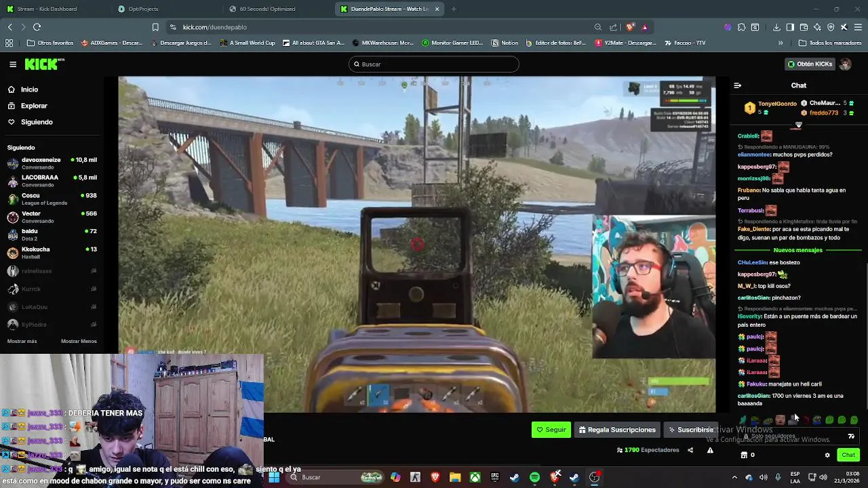Open Otros favoritos bookmarks folder
The height and width of the screenshot is (488, 868).
pos(50,43)
